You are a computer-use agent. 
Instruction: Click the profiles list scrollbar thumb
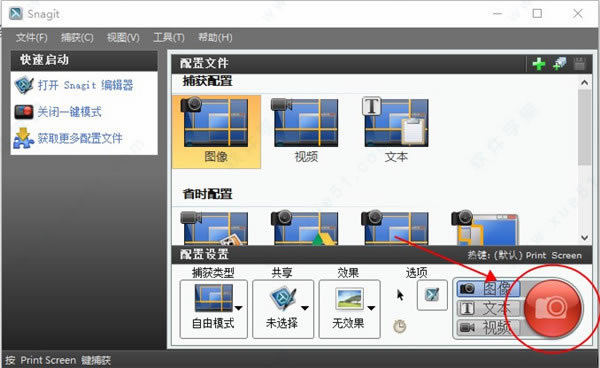[x=584, y=128]
